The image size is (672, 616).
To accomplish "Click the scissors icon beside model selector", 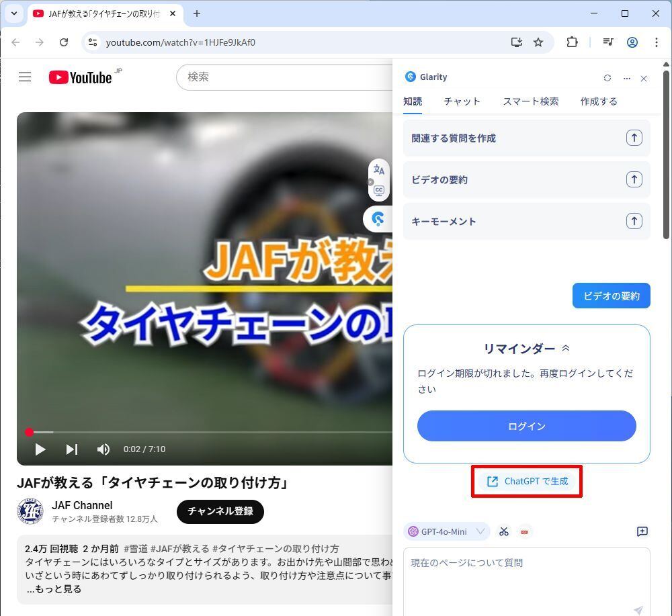I will pyautogui.click(x=504, y=531).
